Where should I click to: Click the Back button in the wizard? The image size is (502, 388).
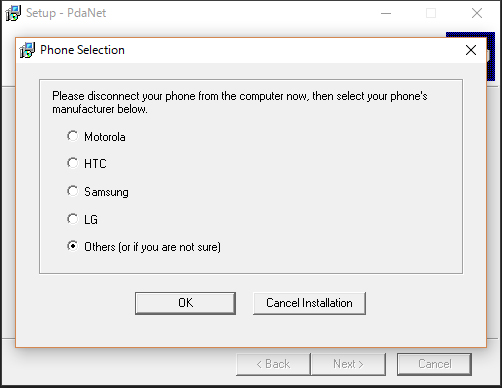273,364
